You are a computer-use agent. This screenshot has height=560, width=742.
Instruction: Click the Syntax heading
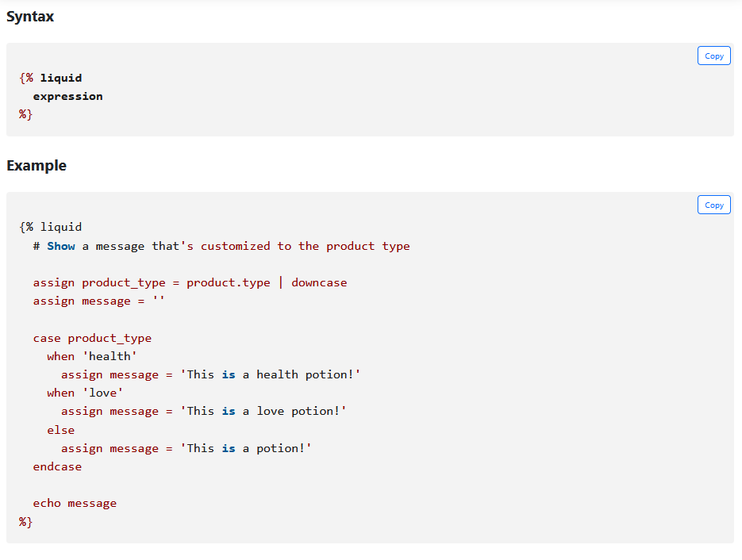point(30,16)
